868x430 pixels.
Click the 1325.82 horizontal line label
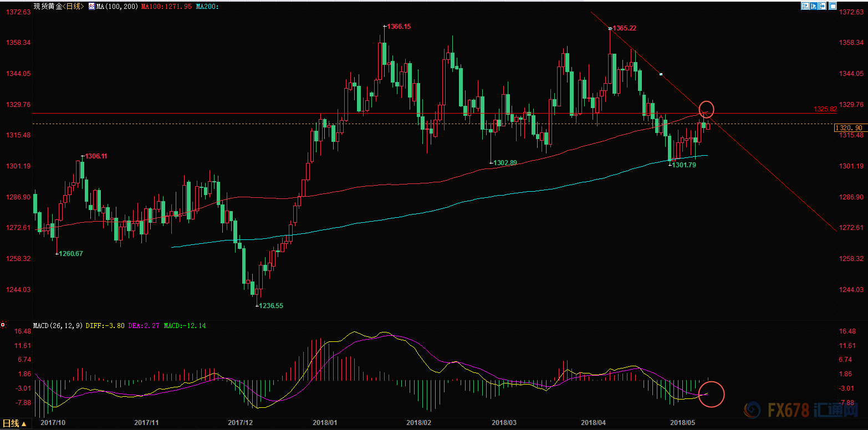pos(824,109)
